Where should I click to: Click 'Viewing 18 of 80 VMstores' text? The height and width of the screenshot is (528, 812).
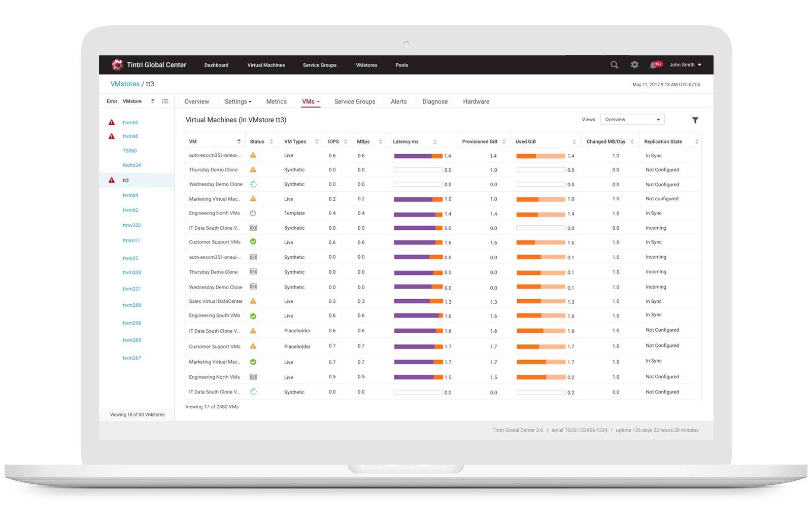tap(138, 415)
